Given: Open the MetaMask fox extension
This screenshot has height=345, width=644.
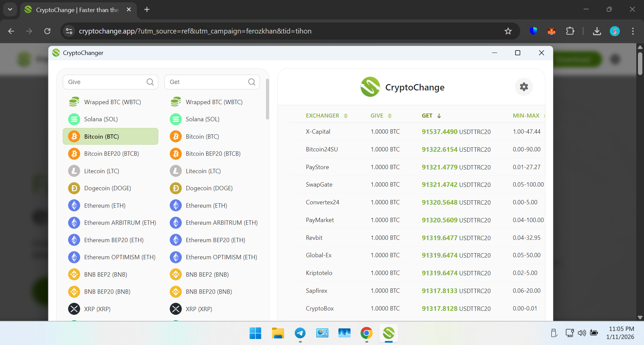Looking at the screenshot, I should pyautogui.click(x=551, y=31).
